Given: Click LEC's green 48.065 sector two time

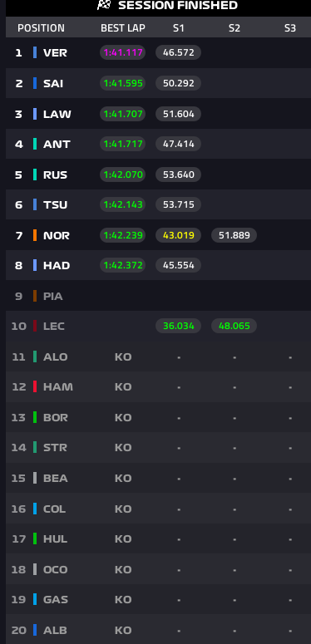Looking at the screenshot, I should (x=234, y=326).
